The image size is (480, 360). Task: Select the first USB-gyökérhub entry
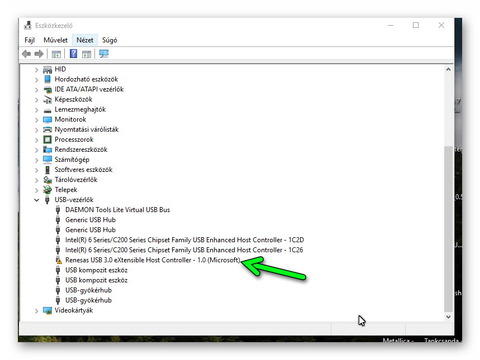[88, 290]
